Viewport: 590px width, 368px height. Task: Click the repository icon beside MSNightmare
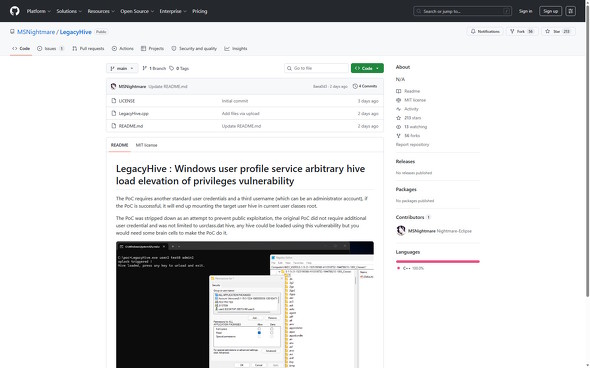pos(12,32)
